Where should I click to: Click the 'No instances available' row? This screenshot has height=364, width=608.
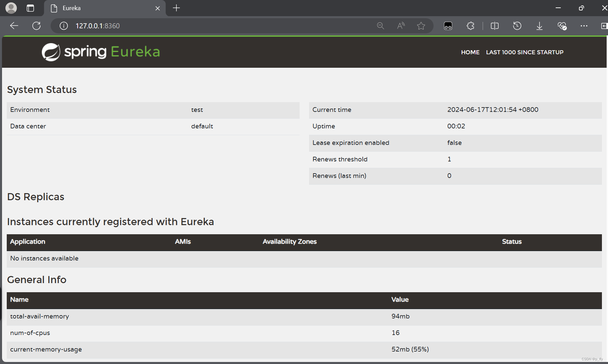tap(304, 259)
